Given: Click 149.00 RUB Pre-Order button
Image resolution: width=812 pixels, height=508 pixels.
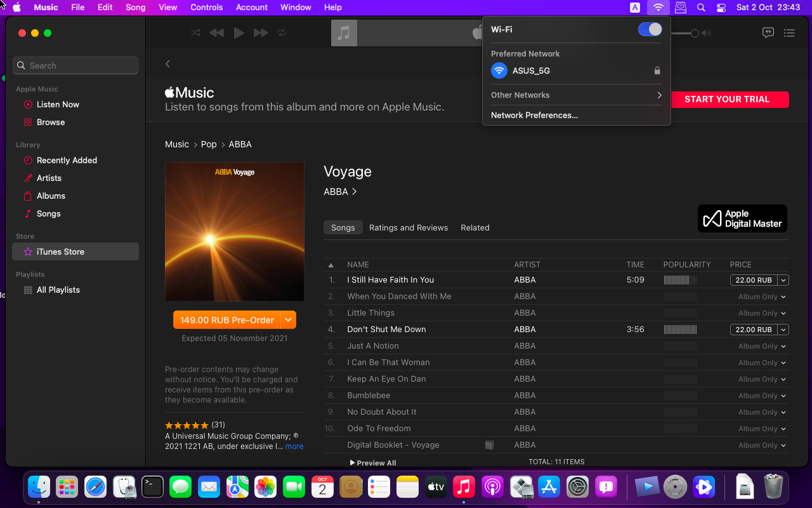Looking at the screenshot, I should [227, 320].
